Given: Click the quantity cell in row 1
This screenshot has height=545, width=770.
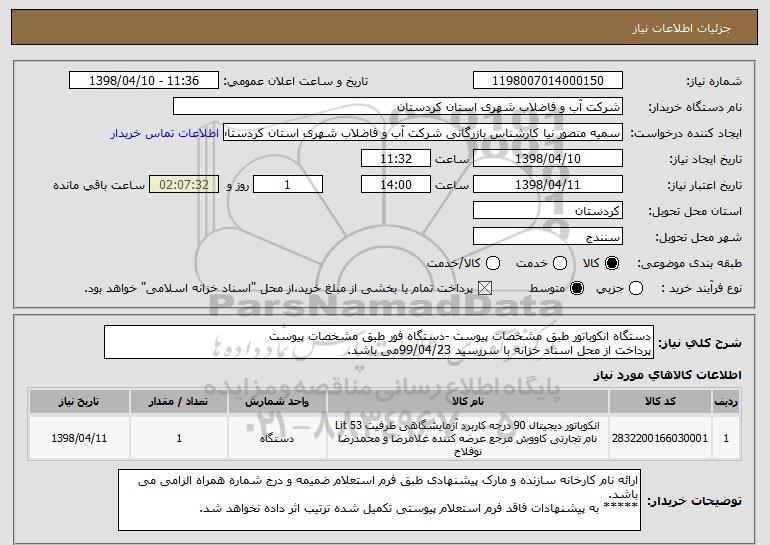Looking at the screenshot, I should pyautogui.click(x=179, y=438).
